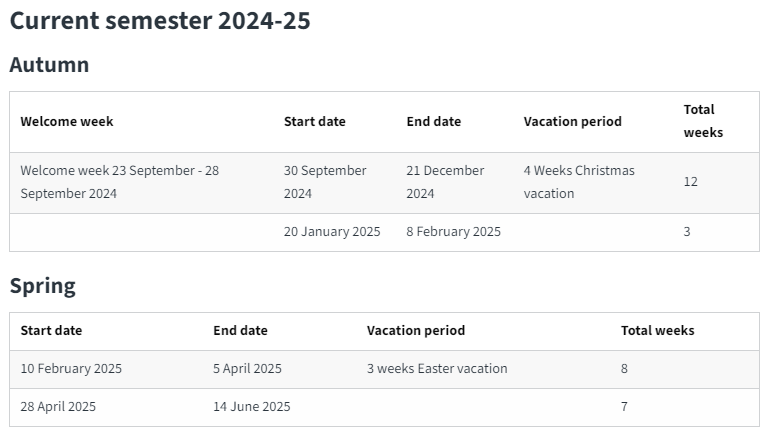Click the Autumn 'Total weeks' column header
Viewport: 769px width, 440px height.
coord(703,120)
